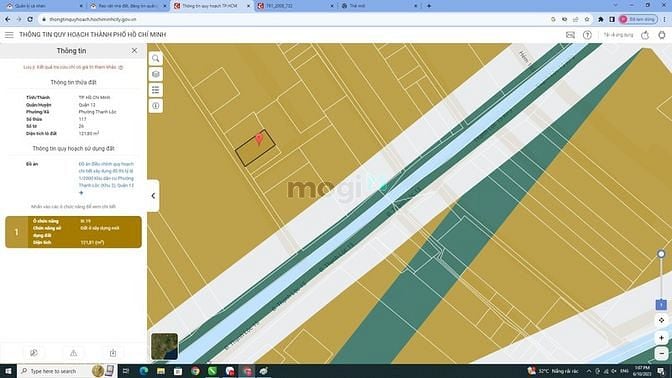Image resolution: width=672 pixels, height=378 pixels.
Task: Expand more Đồ án entries with plus
Action: click(81, 193)
